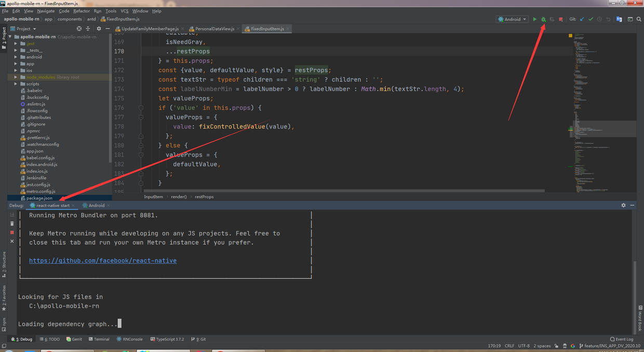The height and width of the screenshot is (352, 644).
Task: Show Git history clock icon
Action: pyautogui.click(x=599, y=19)
